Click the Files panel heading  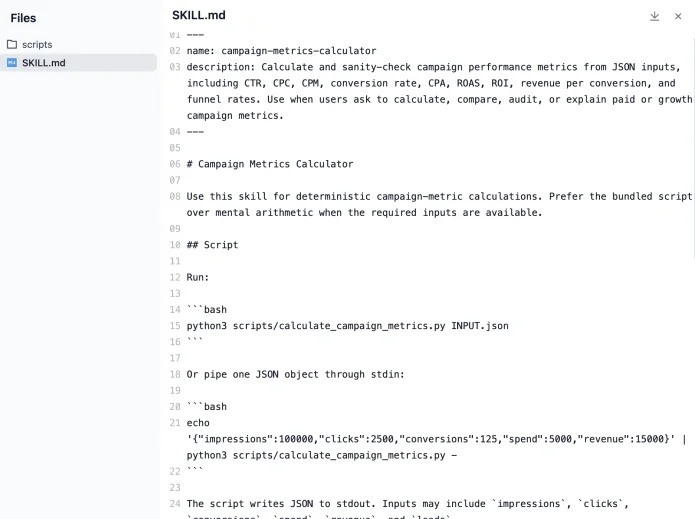pos(23,18)
